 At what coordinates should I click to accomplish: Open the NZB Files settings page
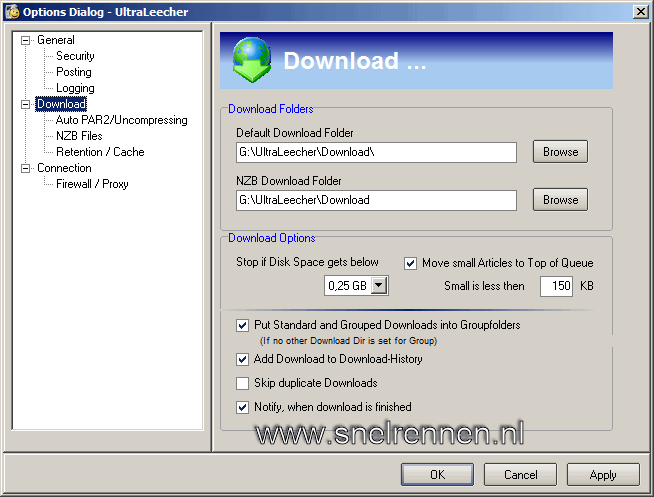pyautogui.click(x=79, y=136)
